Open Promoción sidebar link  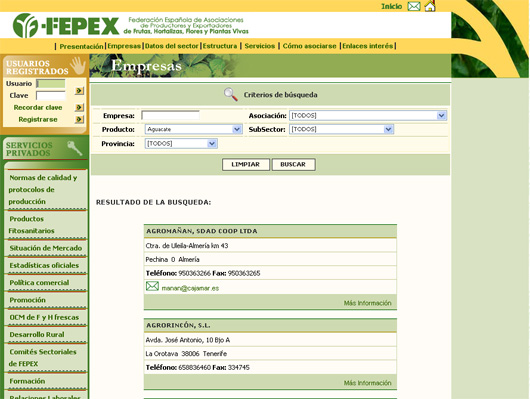27,300
